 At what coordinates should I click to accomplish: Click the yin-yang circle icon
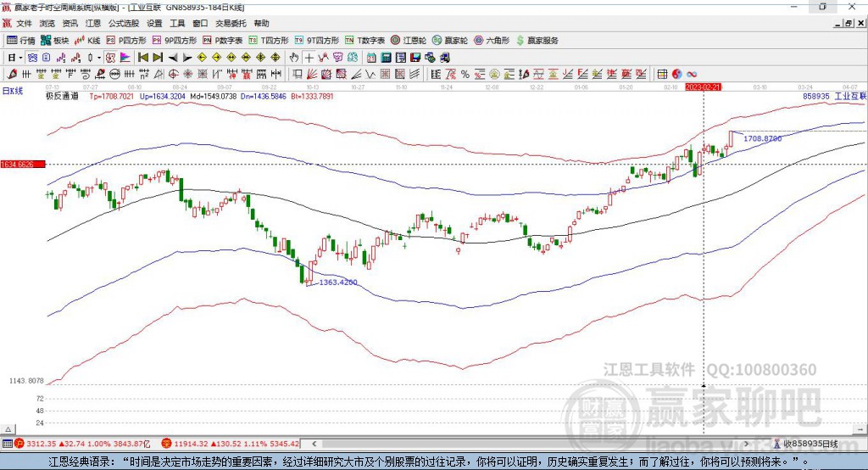(676, 75)
